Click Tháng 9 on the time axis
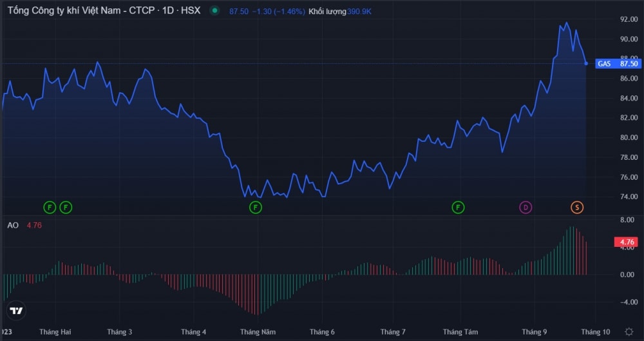This screenshot has width=644, height=341. pyautogui.click(x=535, y=331)
